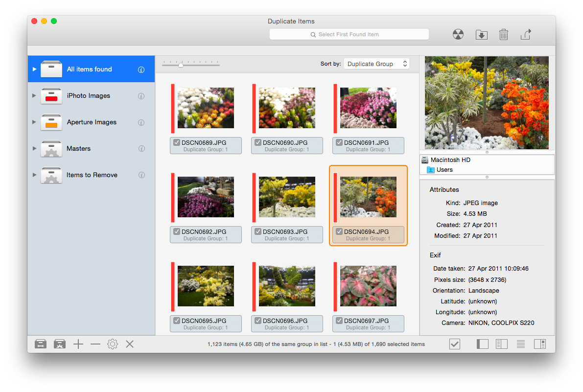The width and height of the screenshot is (583, 392).
Task: Select the iPhoto Images drawer icon
Action: [51, 96]
